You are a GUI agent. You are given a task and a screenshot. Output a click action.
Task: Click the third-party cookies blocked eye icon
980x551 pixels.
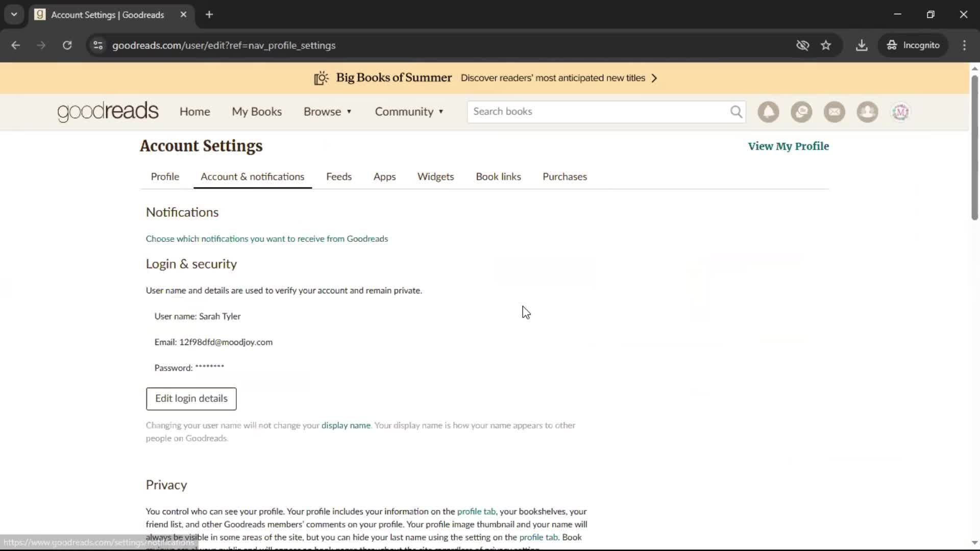[x=802, y=45]
